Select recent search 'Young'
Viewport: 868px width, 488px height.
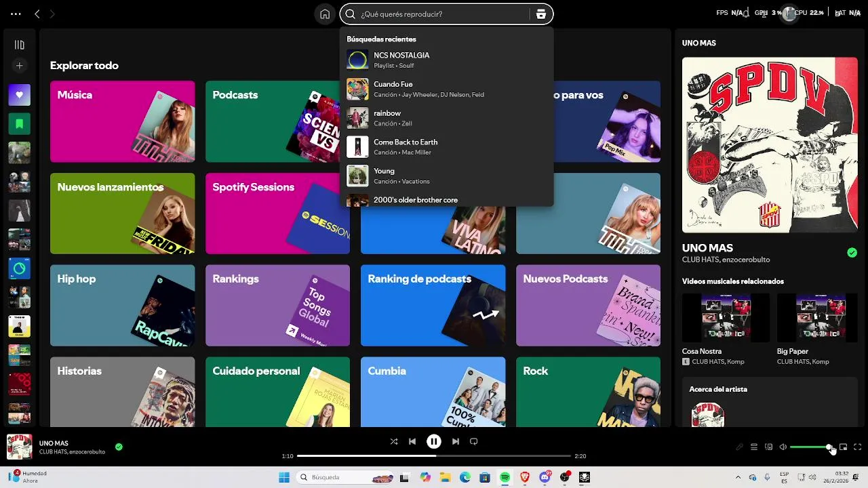[x=446, y=176]
